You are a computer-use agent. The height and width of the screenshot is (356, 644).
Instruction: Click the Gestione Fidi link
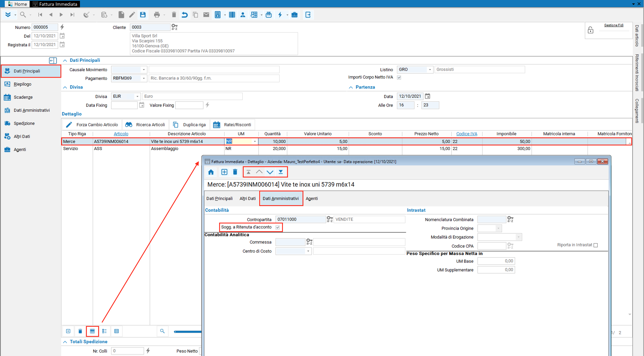pos(614,25)
